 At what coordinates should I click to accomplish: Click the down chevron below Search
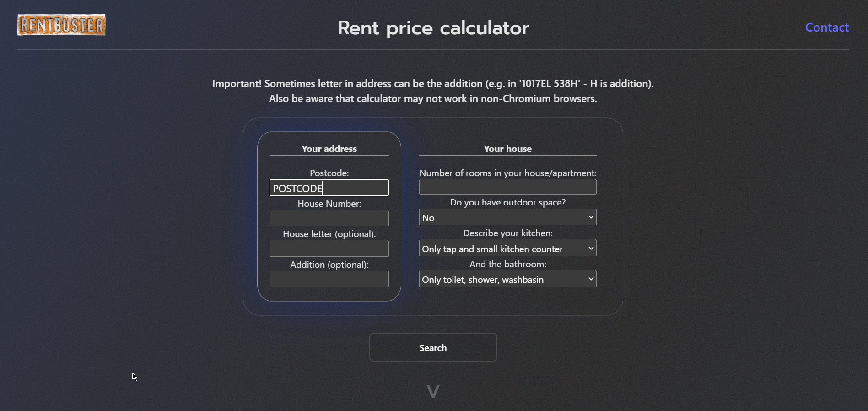click(433, 391)
